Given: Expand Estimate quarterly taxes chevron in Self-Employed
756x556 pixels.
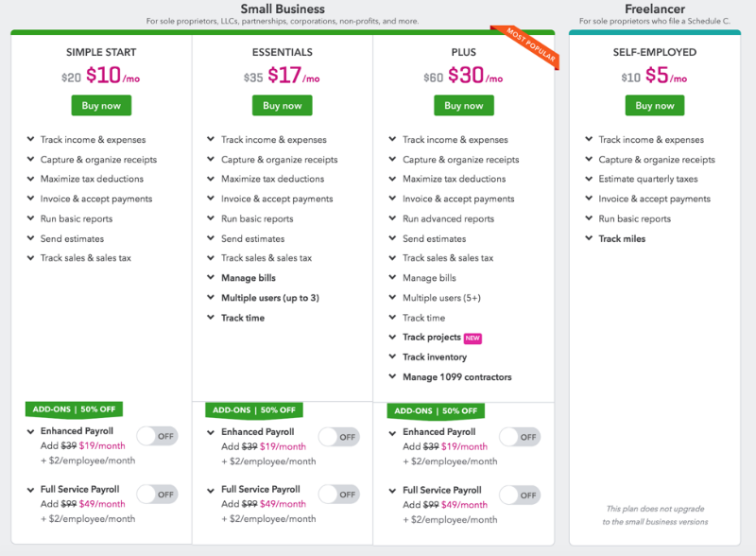Looking at the screenshot, I should click(x=586, y=179).
